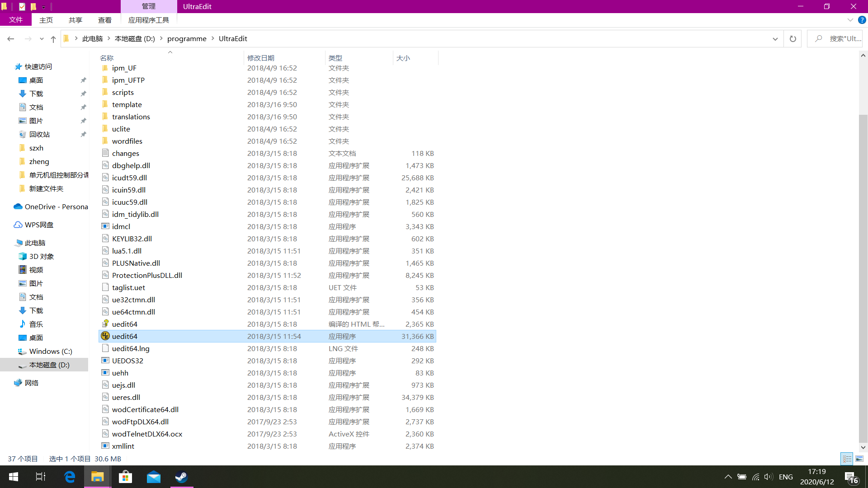This screenshot has width=868, height=488.
Task: Sort files by 类型 column
Action: coord(359,58)
